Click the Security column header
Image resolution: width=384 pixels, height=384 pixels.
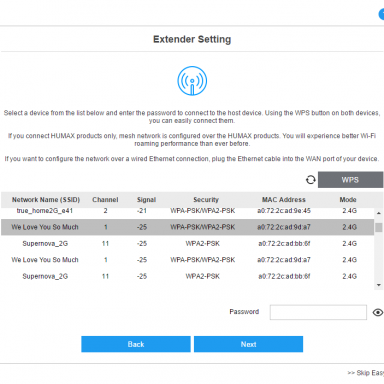click(206, 200)
